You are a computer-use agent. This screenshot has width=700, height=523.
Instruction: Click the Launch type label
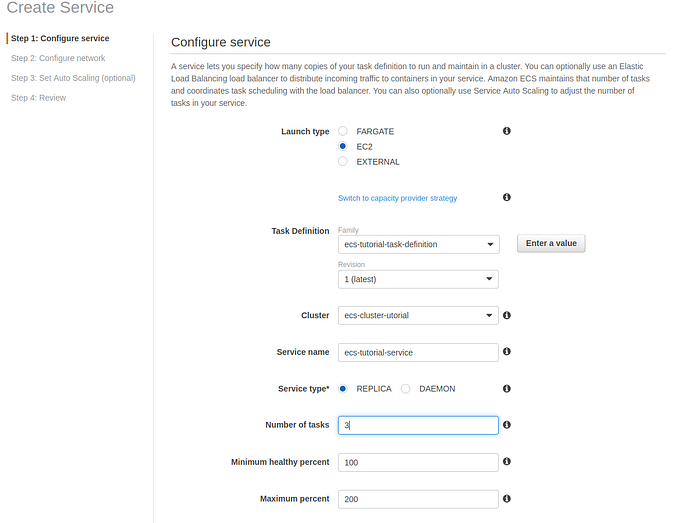305,132
